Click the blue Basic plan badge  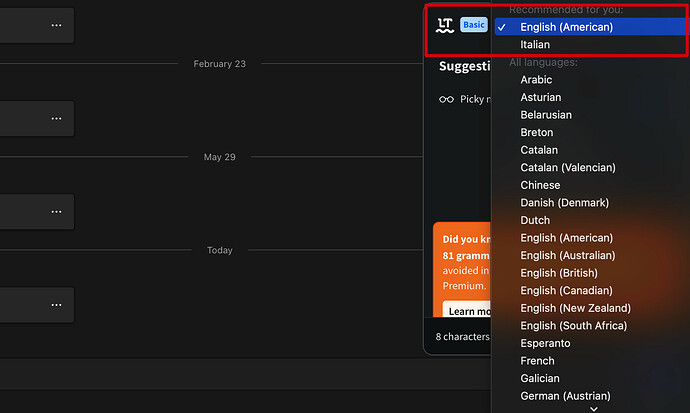(x=473, y=25)
